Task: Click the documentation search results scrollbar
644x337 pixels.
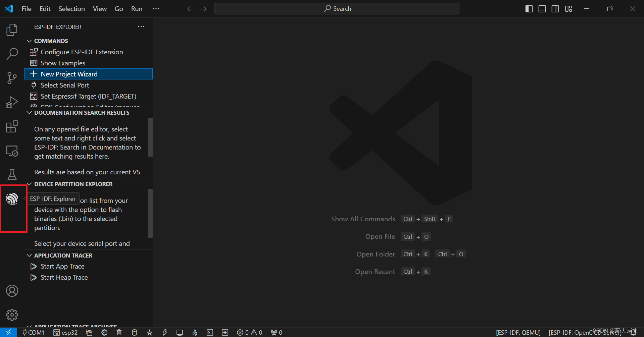Action: (x=150, y=137)
